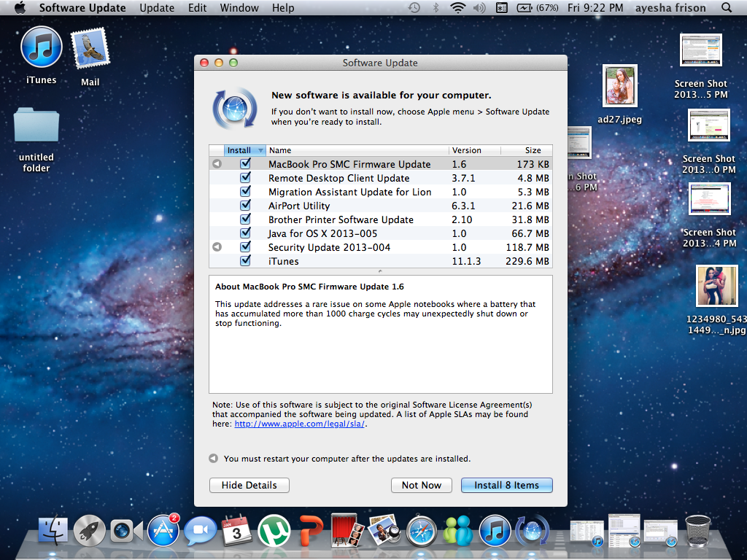747x560 pixels.
Task: Open the orange P app in Dock
Action: point(311,530)
